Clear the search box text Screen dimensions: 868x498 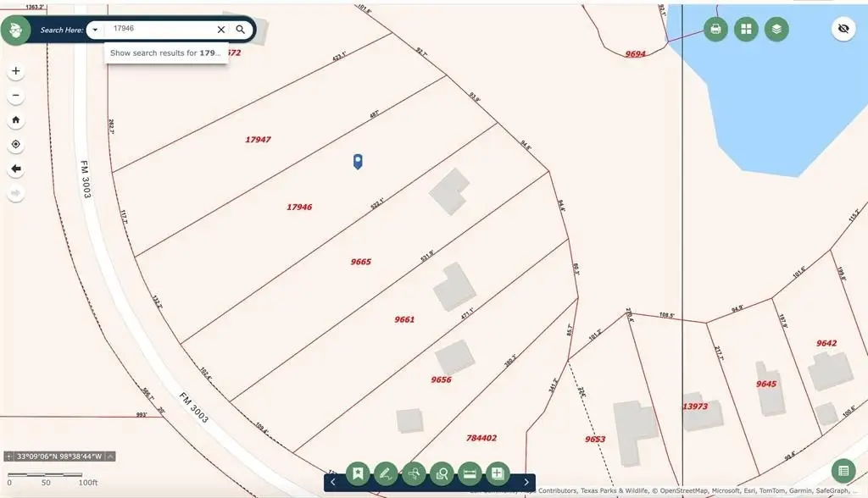[x=221, y=30]
